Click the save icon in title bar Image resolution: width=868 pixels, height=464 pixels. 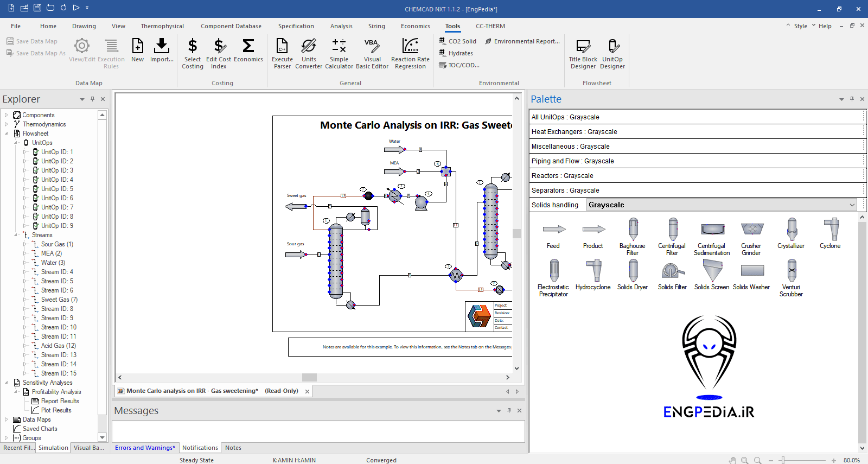click(x=37, y=8)
